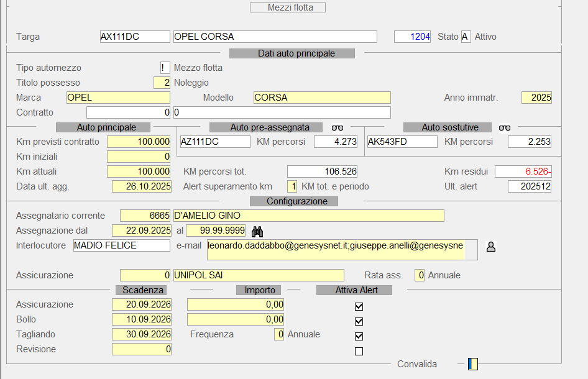
Task: Enable Revisione alert checkbox
Action: pos(359,351)
